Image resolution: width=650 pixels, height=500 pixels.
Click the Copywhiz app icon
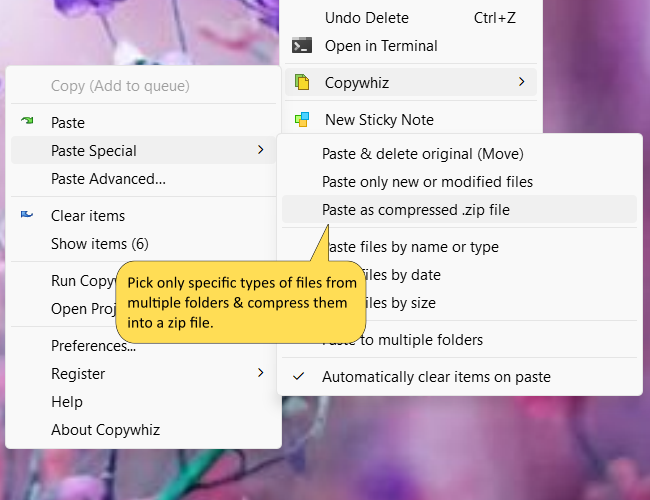click(301, 82)
